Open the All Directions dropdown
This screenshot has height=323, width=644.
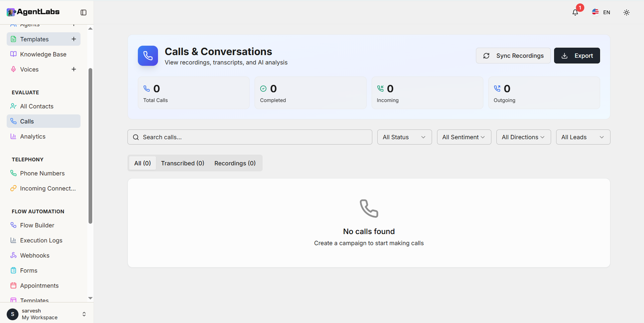point(524,137)
